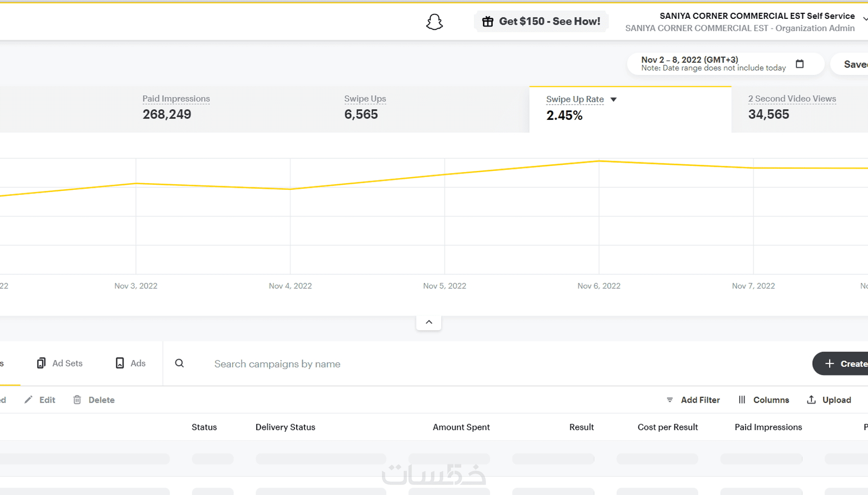This screenshot has width=868, height=495.
Task: Click the magnifier search icon
Action: click(179, 363)
